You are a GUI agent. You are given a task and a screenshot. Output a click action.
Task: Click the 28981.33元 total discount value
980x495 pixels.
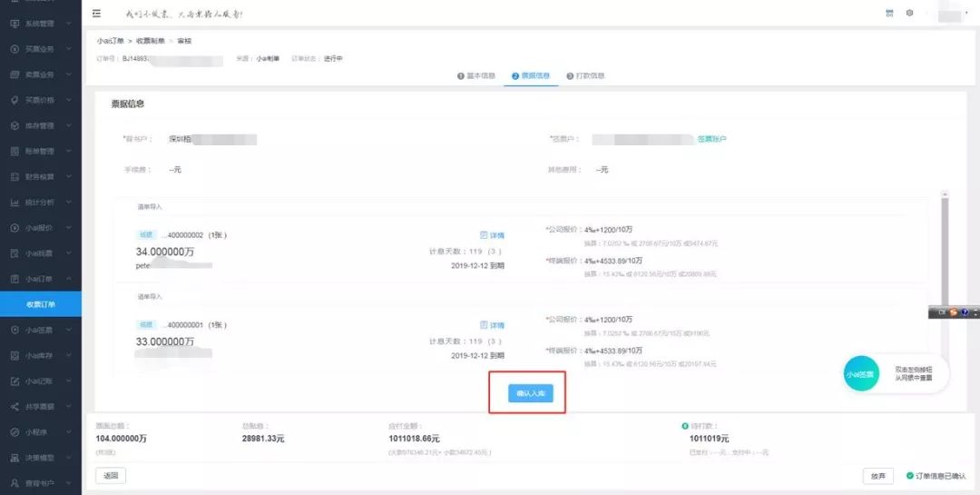263,439
